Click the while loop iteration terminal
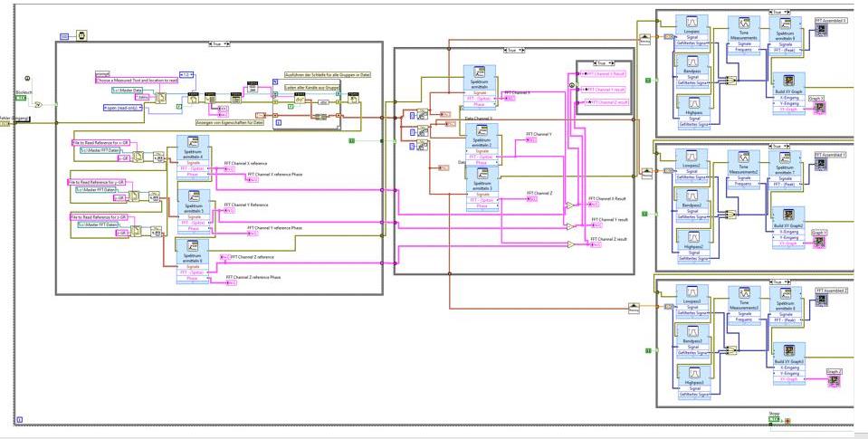The image size is (868, 439). [19, 420]
